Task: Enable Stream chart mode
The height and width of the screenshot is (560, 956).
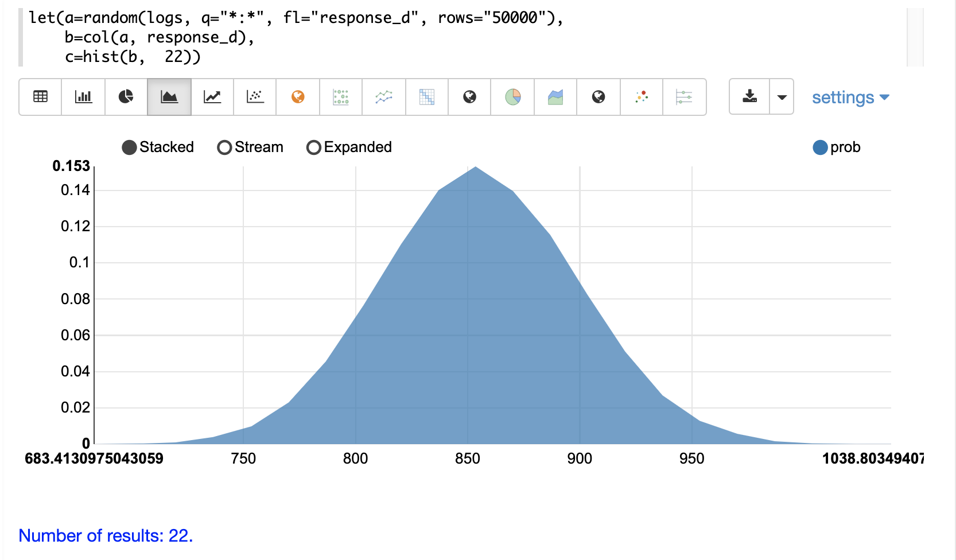Action: click(x=224, y=147)
